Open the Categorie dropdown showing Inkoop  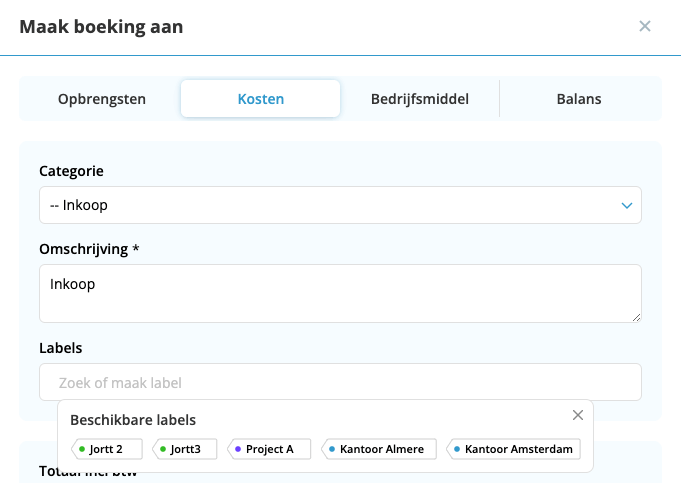pos(340,205)
